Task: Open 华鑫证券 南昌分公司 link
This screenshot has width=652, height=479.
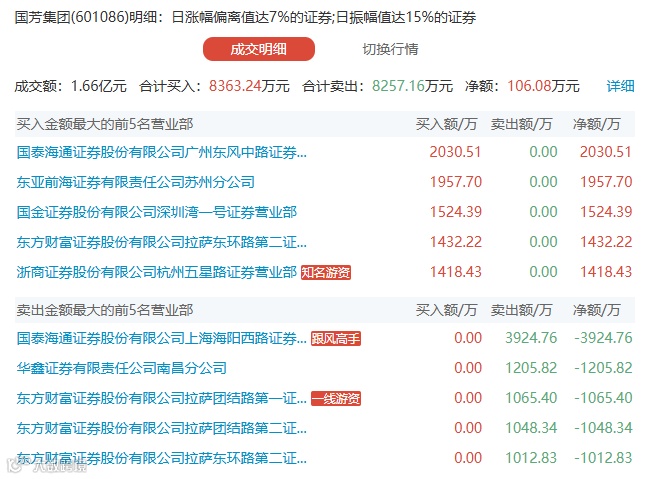Action: (122, 368)
